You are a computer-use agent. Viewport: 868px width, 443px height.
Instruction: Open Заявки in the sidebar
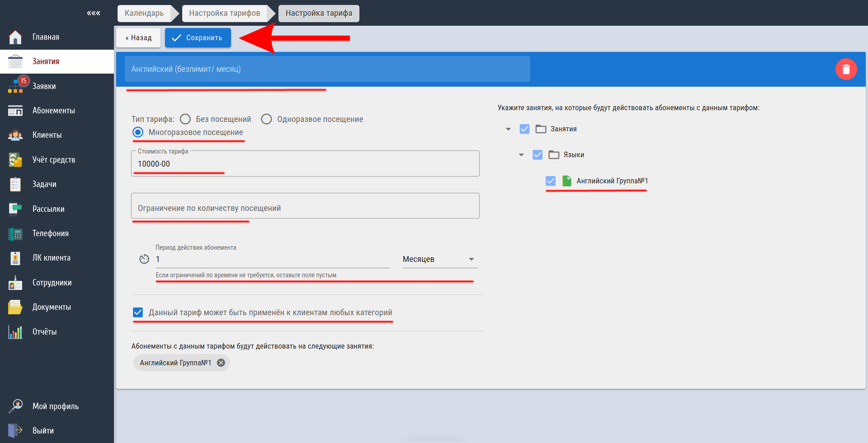(57, 86)
